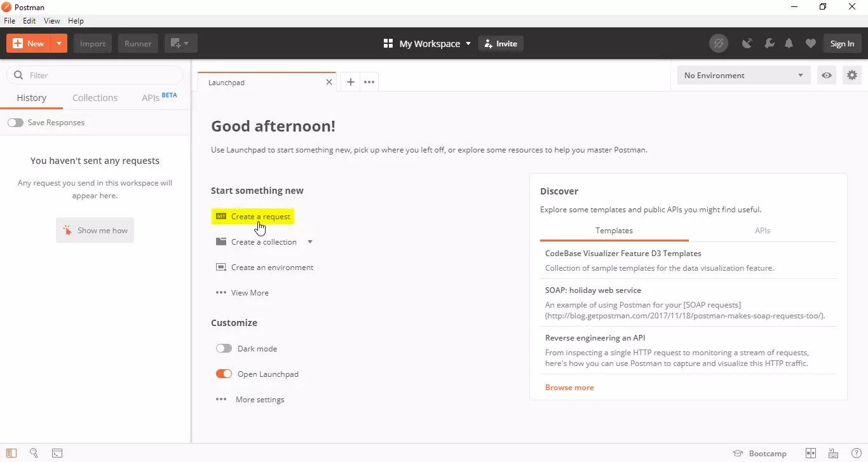Image resolution: width=868 pixels, height=462 pixels.
Task: Open manage environments gear icon
Action: tap(852, 75)
